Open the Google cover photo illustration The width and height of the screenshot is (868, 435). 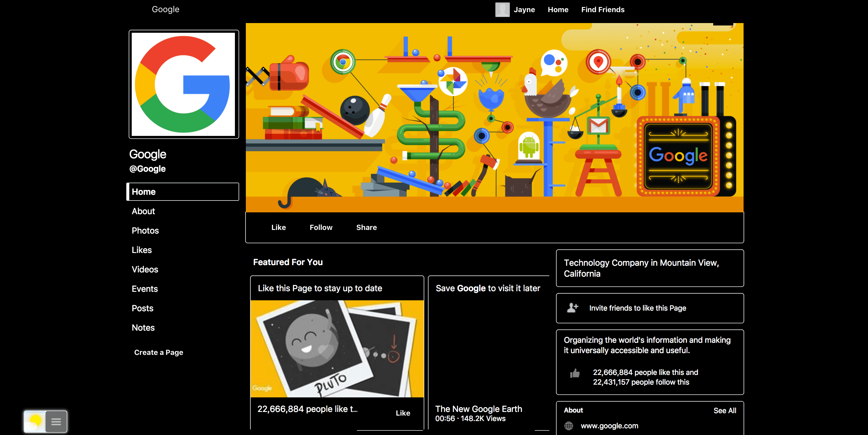pyautogui.click(x=494, y=117)
